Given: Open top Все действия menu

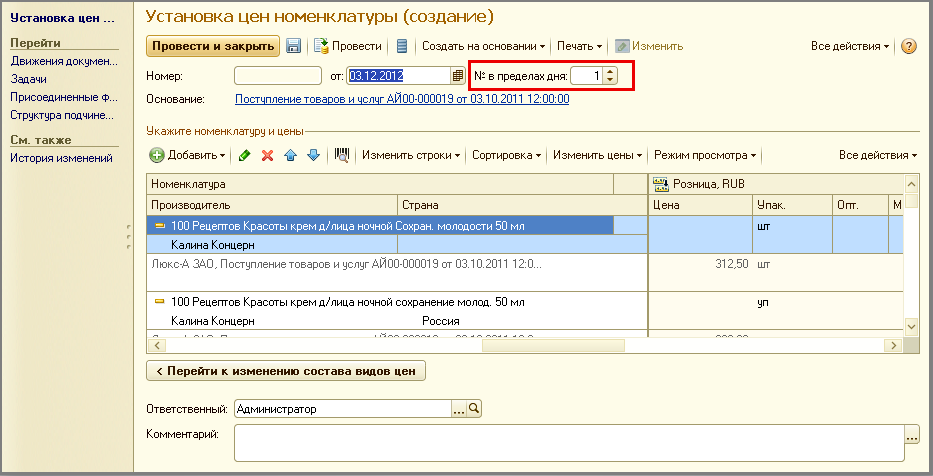Looking at the screenshot, I should point(850,46).
